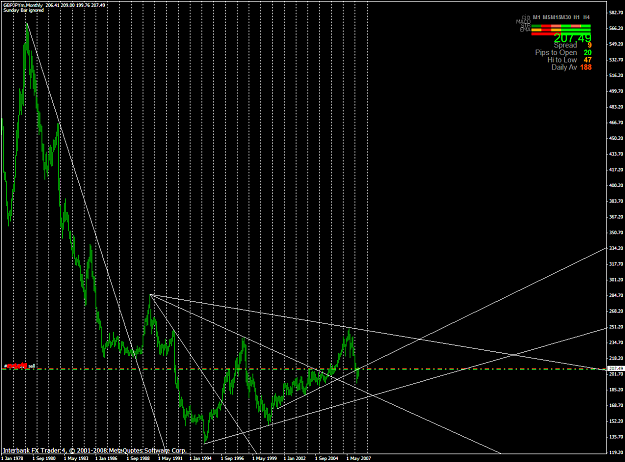Click the Daily Av label
625x462 pixels.
[564, 67]
